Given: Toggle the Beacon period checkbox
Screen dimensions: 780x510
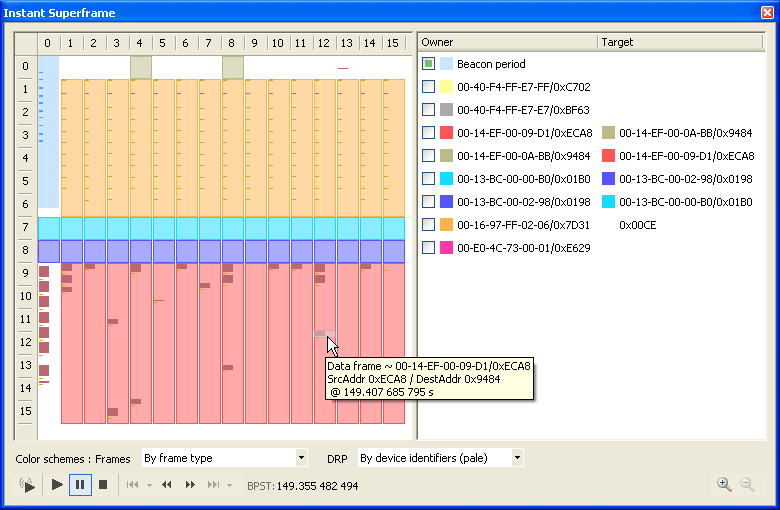Looking at the screenshot, I should pos(428,64).
